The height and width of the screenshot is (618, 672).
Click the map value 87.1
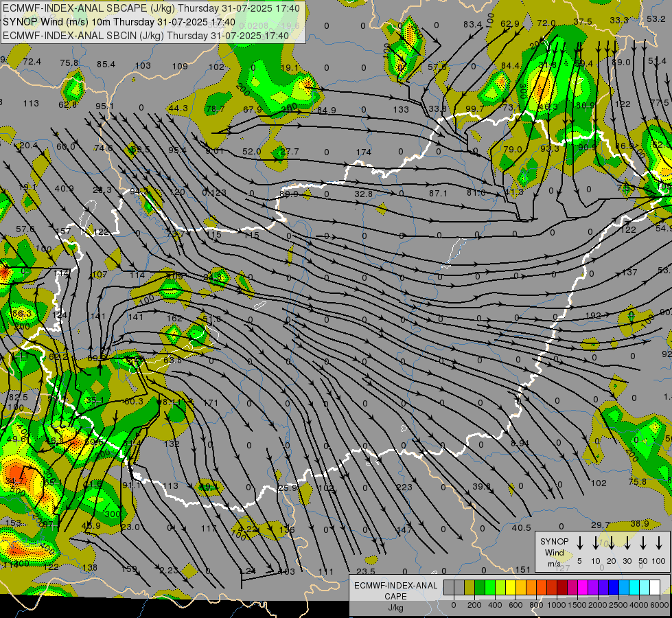(x=438, y=194)
